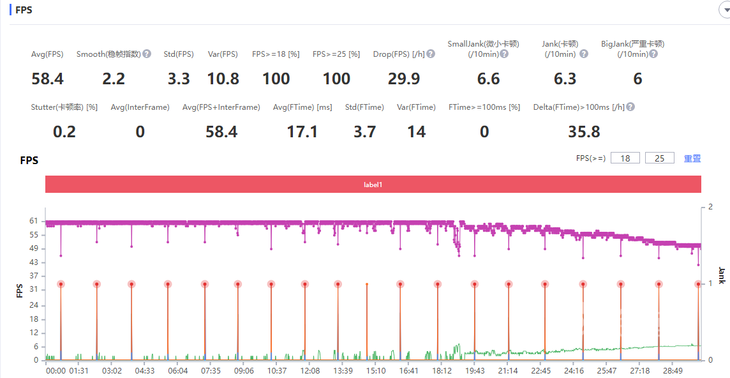The width and height of the screenshot is (730, 378).
Task: Click the Std(FTime) value 3.7
Action: pyautogui.click(x=364, y=132)
